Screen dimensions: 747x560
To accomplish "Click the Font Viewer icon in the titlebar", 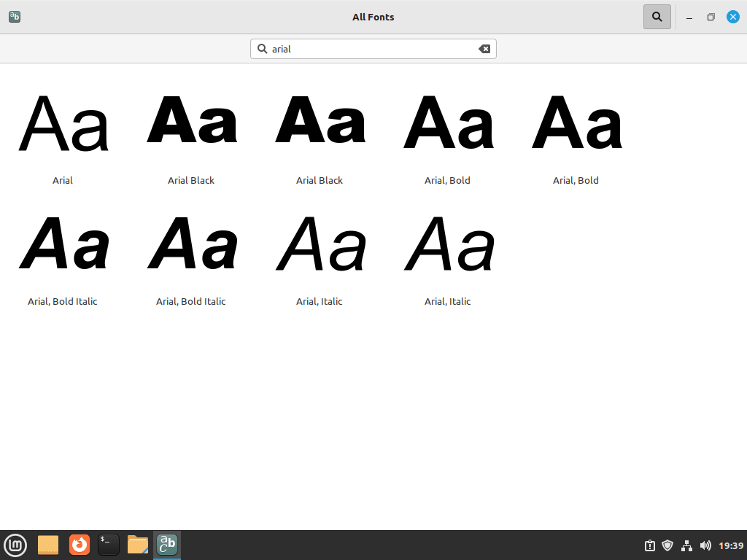I will click(x=15, y=16).
